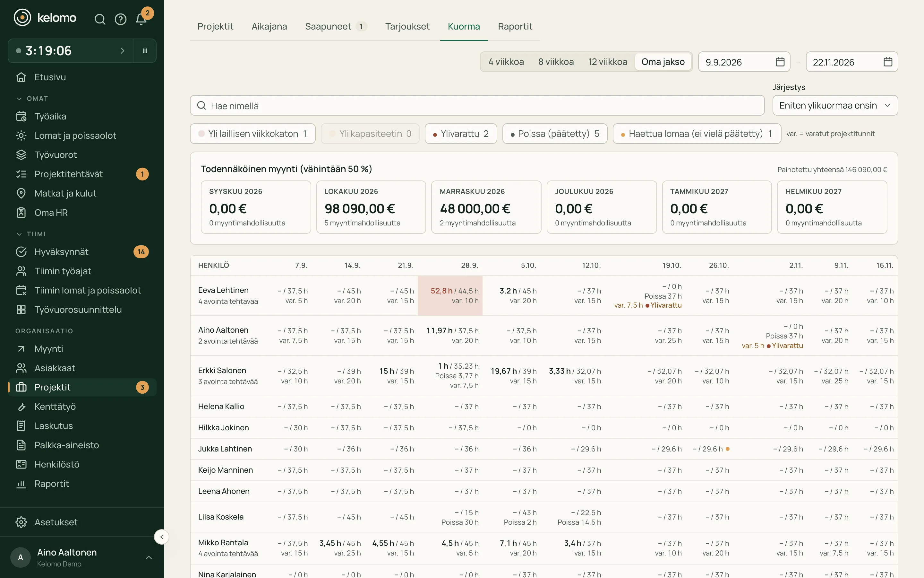Switch to the Raportit tab
924x578 pixels.
(515, 26)
